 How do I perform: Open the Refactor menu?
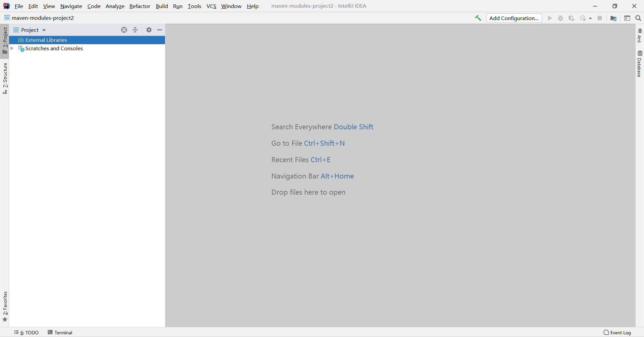[x=140, y=6]
